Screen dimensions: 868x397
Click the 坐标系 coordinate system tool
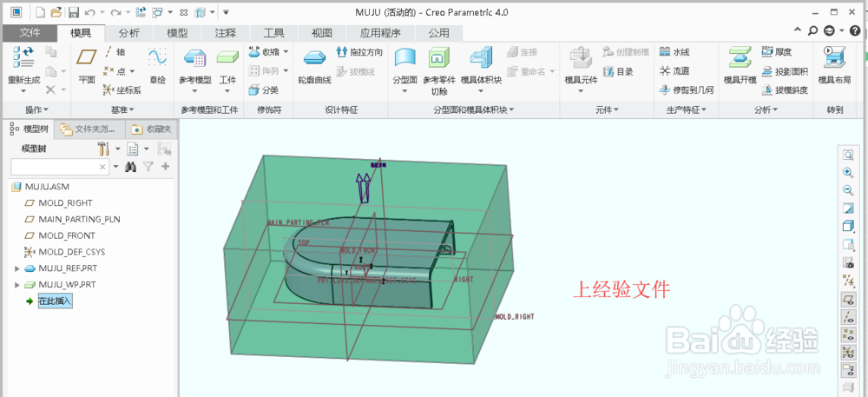click(122, 89)
